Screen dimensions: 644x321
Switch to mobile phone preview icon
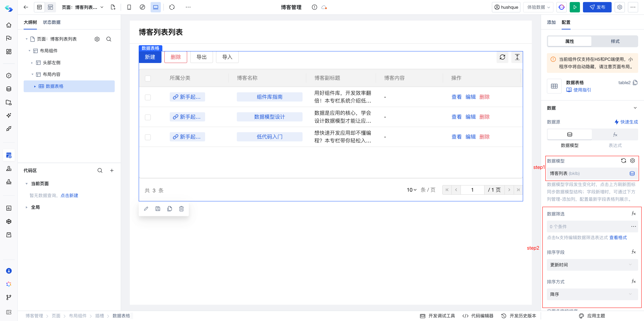coord(129,7)
